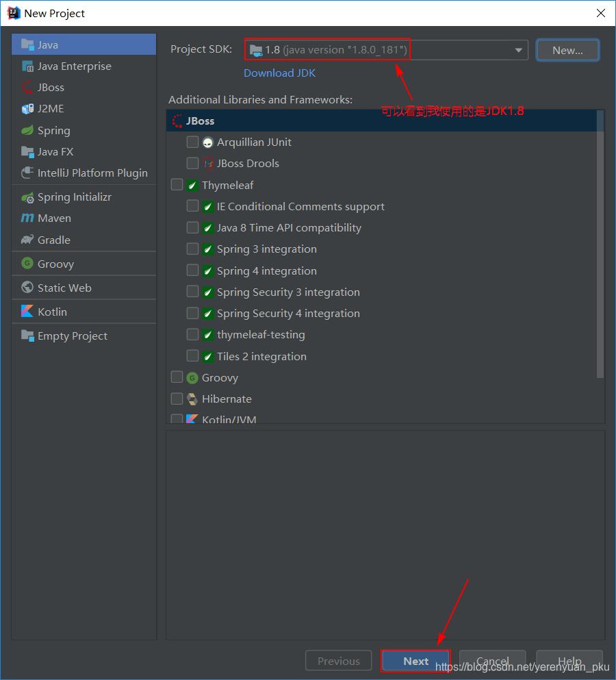Image resolution: width=616 pixels, height=680 pixels.
Task: Check the Groovy framework checkbox
Action: point(177,377)
